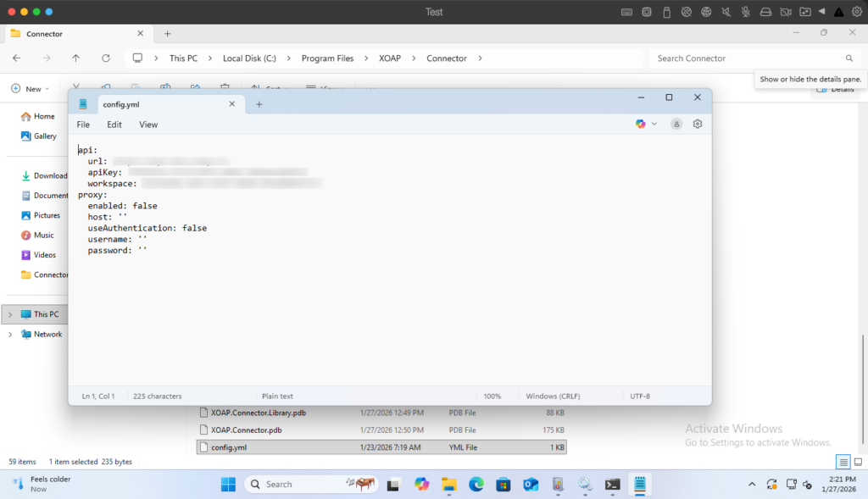Add a new tab in Notepad
Viewport: 868px width, 499px height.
259,104
